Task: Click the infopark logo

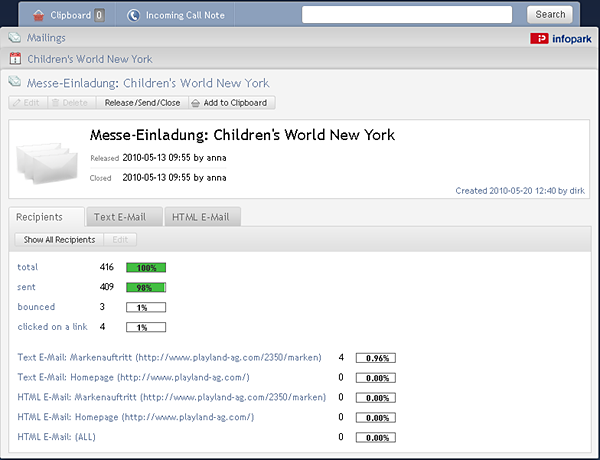Action: [x=561, y=39]
